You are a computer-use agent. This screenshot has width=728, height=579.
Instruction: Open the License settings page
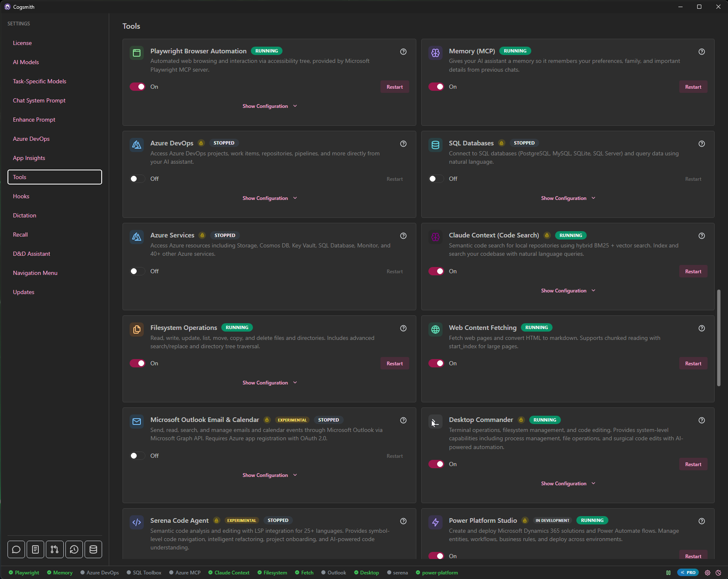(55, 43)
